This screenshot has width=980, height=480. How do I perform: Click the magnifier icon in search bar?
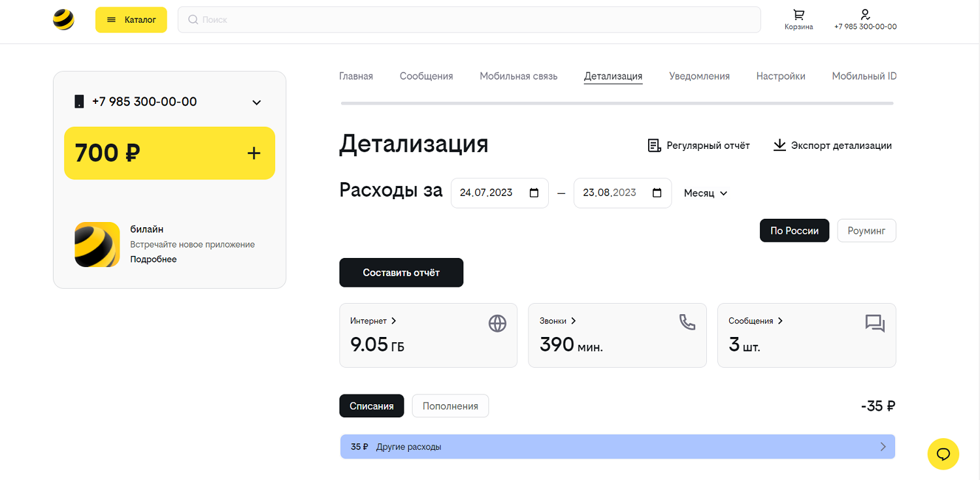(x=193, y=20)
